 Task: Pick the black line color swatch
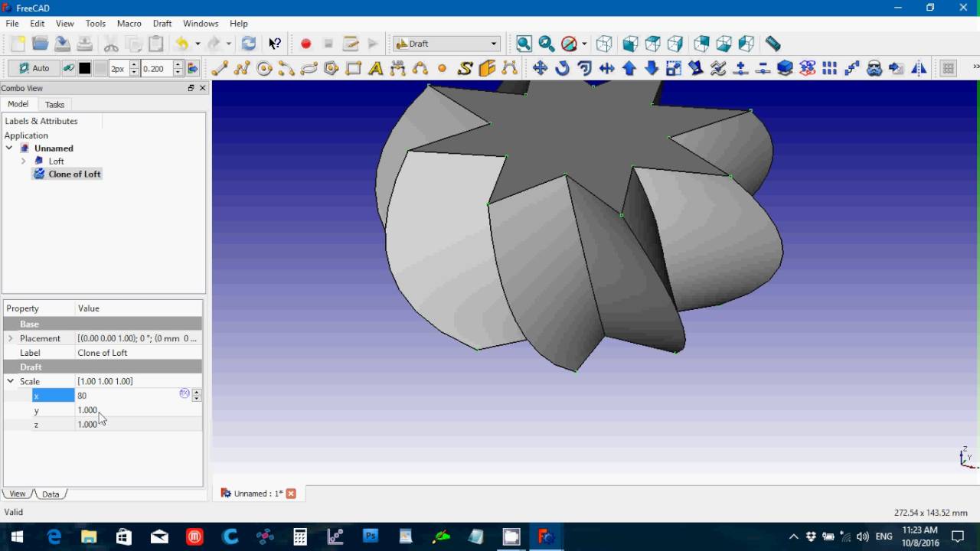coord(84,68)
